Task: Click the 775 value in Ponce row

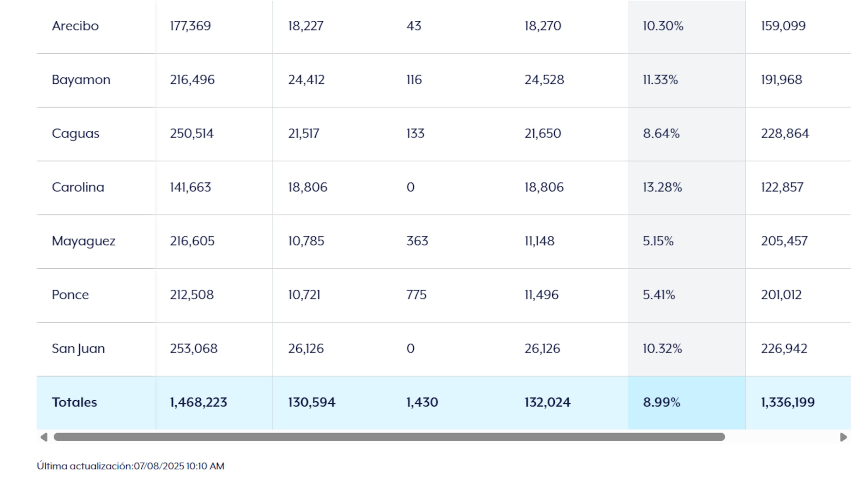Action: (416, 295)
